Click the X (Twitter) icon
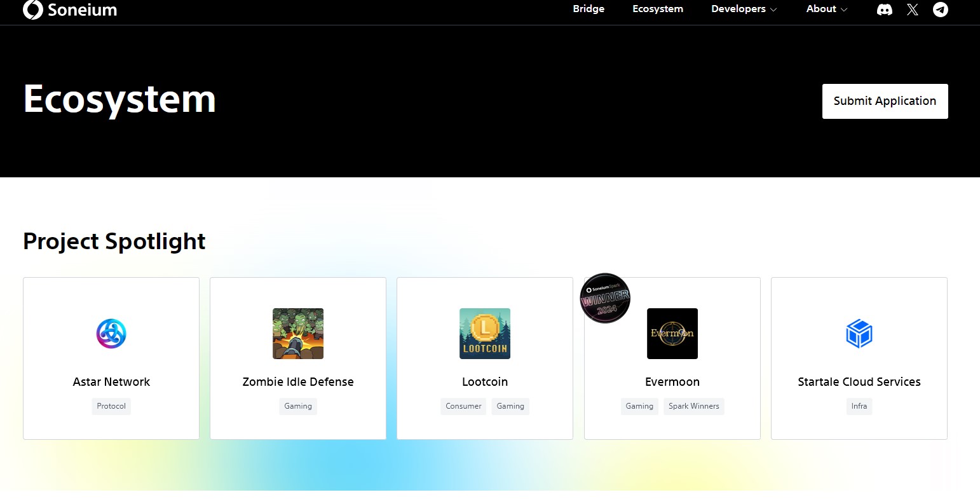The width and height of the screenshot is (980, 504). point(913,10)
